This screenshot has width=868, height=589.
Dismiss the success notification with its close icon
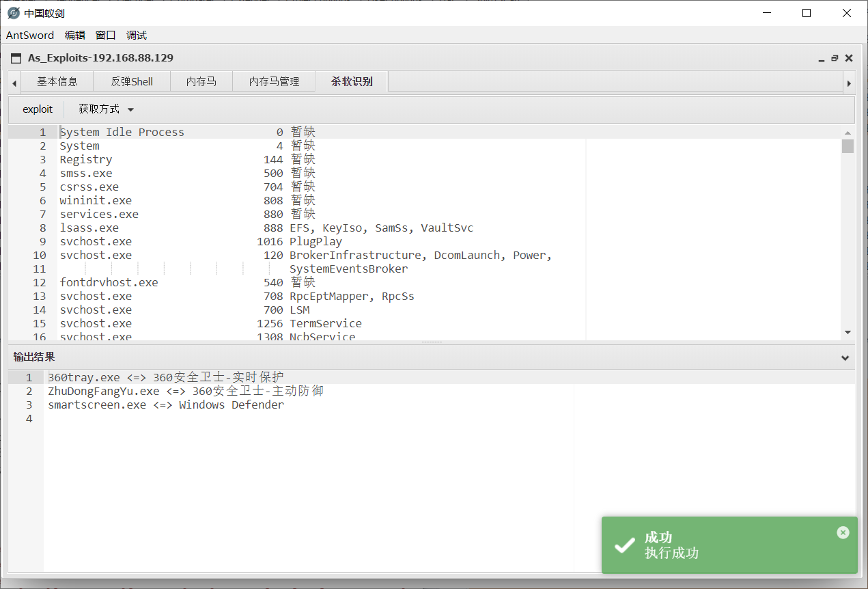point(843,532)
